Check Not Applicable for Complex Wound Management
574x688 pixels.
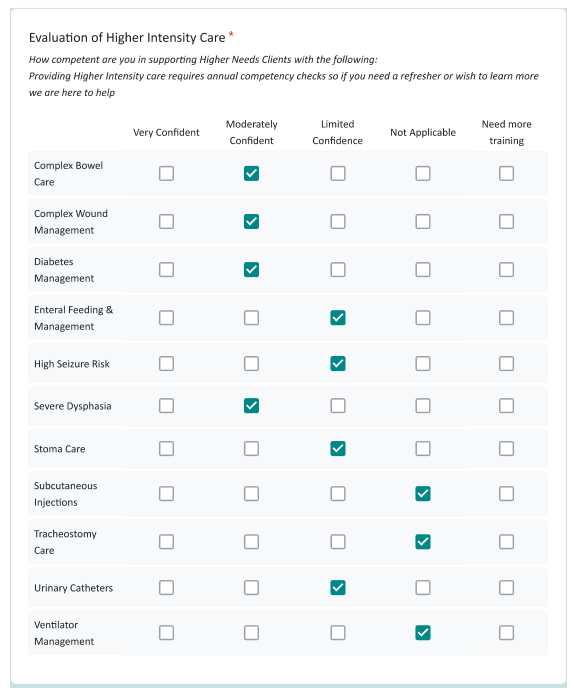point(423,222)
